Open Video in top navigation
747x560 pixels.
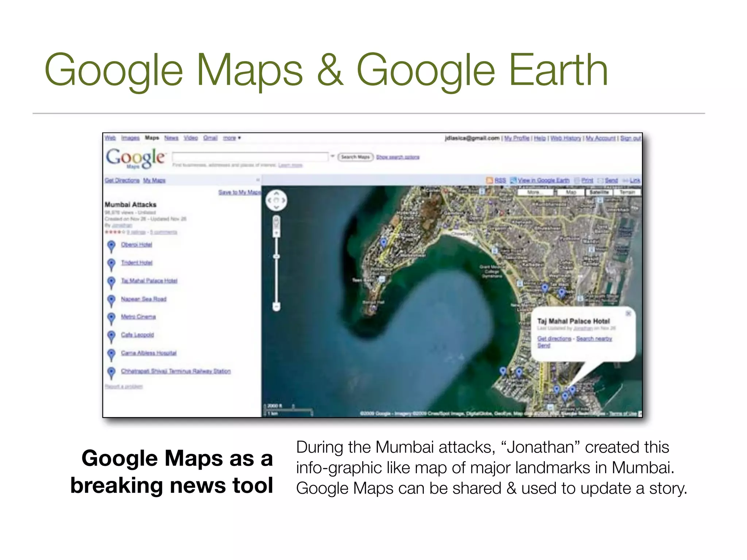[191, 138]
